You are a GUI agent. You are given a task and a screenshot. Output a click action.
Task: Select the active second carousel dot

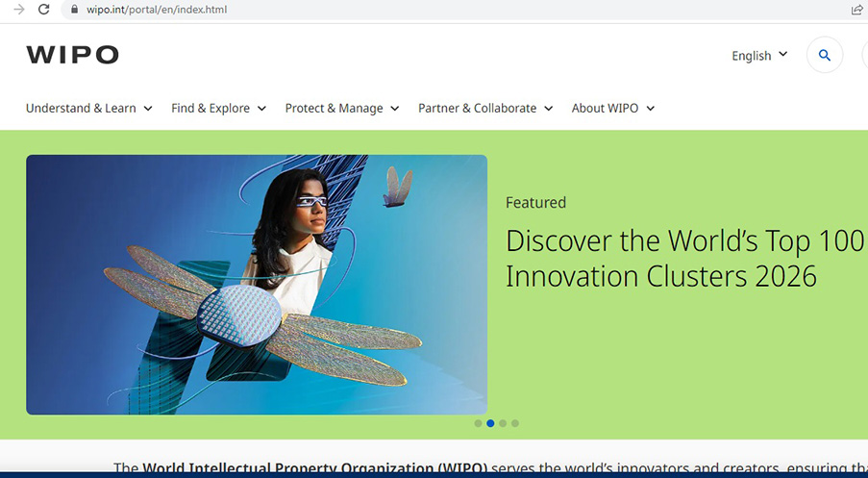coord(490,423)
